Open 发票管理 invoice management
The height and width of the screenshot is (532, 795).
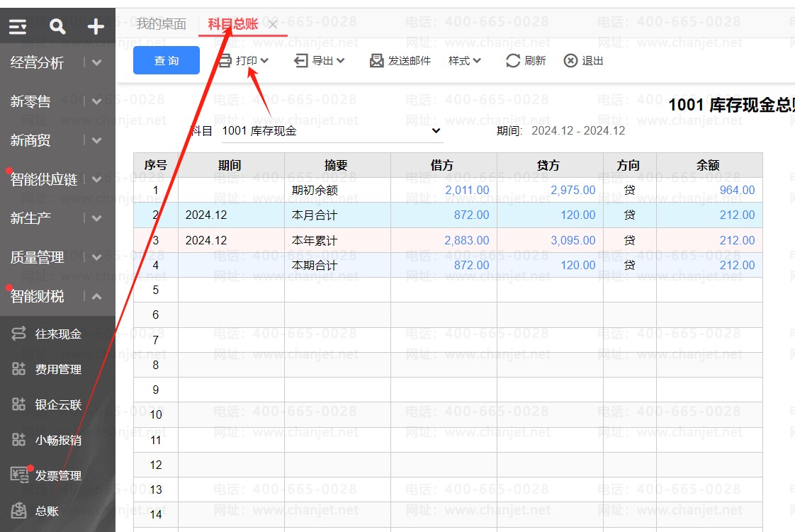pyautogui.click(x=57, y=475)
